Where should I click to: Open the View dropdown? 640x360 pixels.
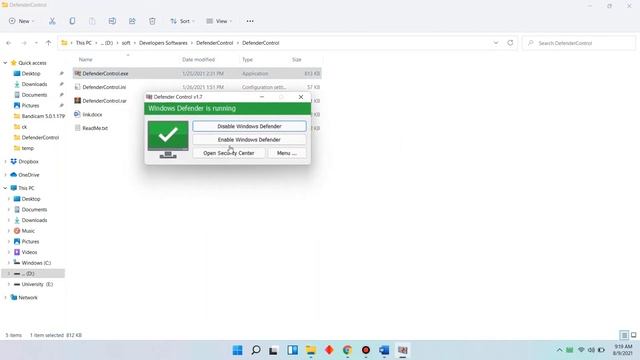click(x=219, y=21)
